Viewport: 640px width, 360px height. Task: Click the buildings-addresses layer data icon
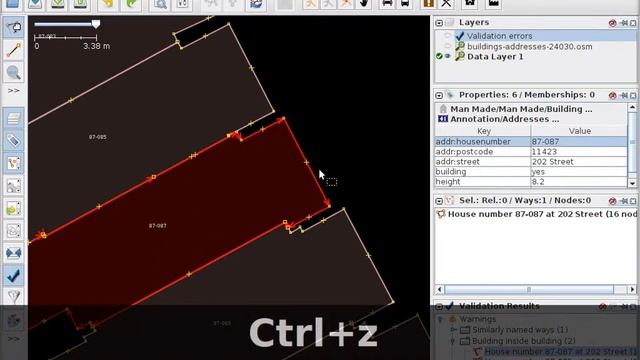click(x=460, y=46)
